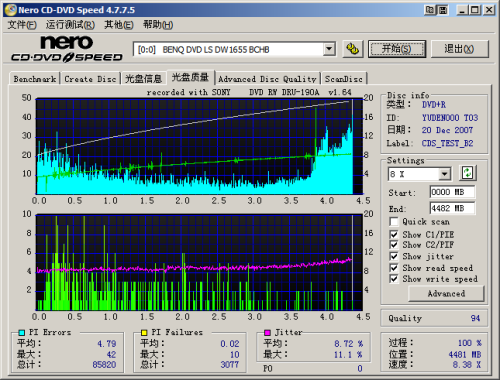Click the PI Errors cyan legend swatch
Screen dimensions: 500x380
[x=22, y=332]
